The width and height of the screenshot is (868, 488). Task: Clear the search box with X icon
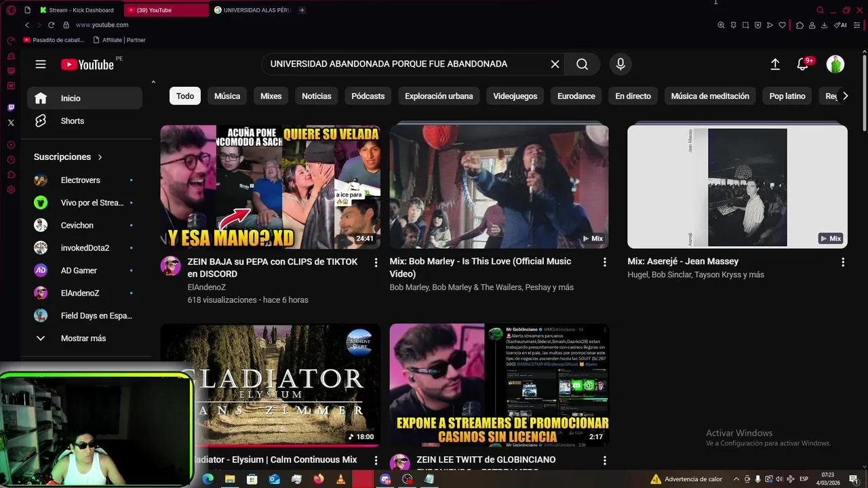[x=555, y=64]
